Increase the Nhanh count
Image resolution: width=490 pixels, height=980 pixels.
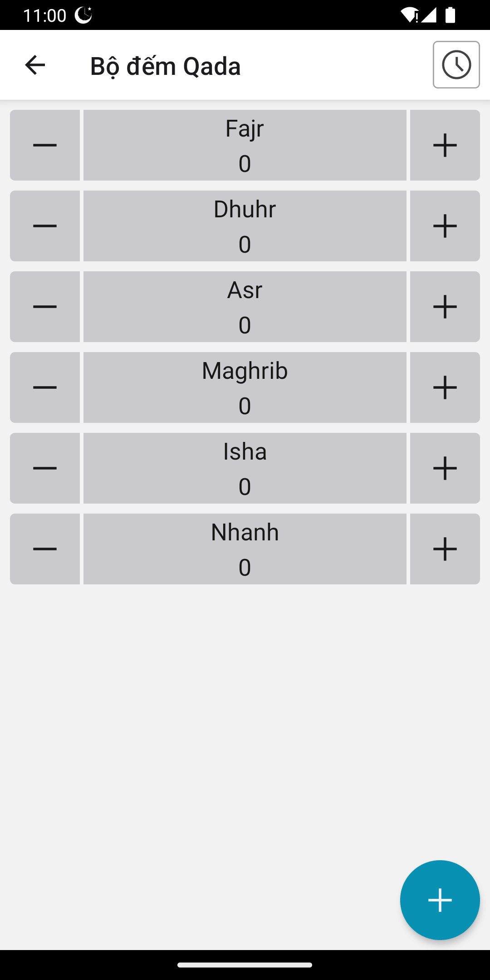pyautogui.click(x=445, y=549)
